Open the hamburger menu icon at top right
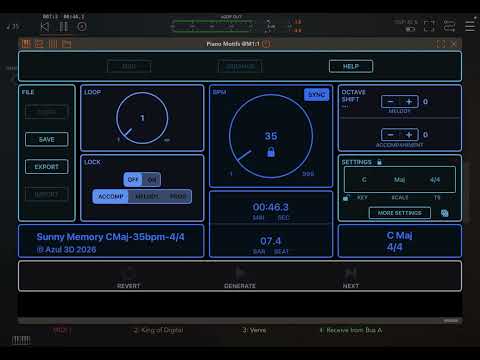 pos(470,26)
